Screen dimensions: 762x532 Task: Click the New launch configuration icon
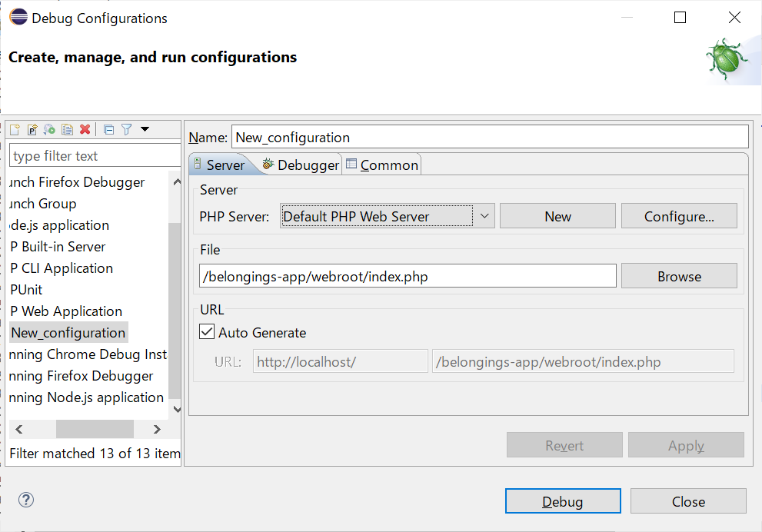pos(15,130)
